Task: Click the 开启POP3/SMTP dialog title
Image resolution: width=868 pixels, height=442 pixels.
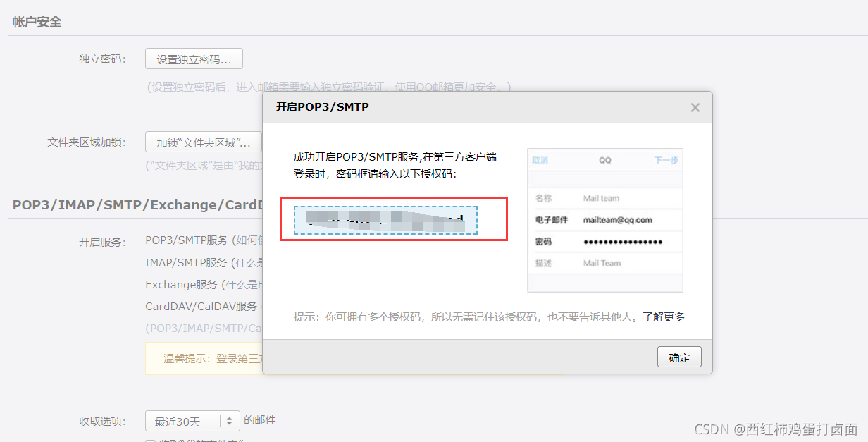Action: (322, 107)
